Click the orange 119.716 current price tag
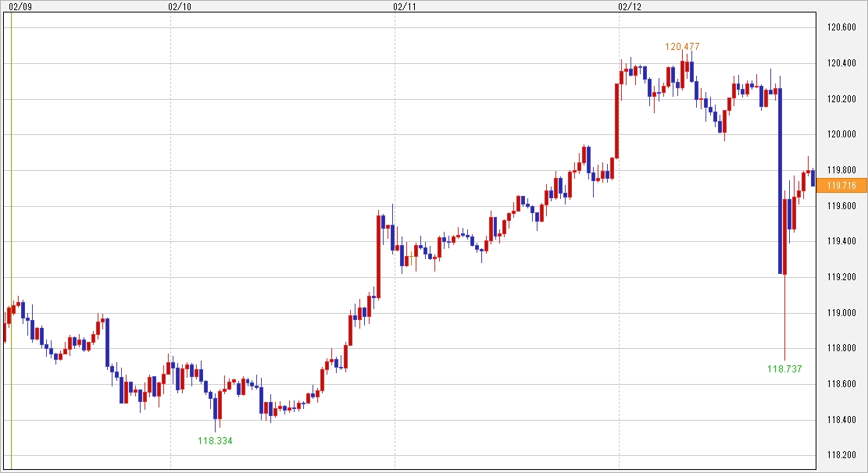 (x=841, y=185)
